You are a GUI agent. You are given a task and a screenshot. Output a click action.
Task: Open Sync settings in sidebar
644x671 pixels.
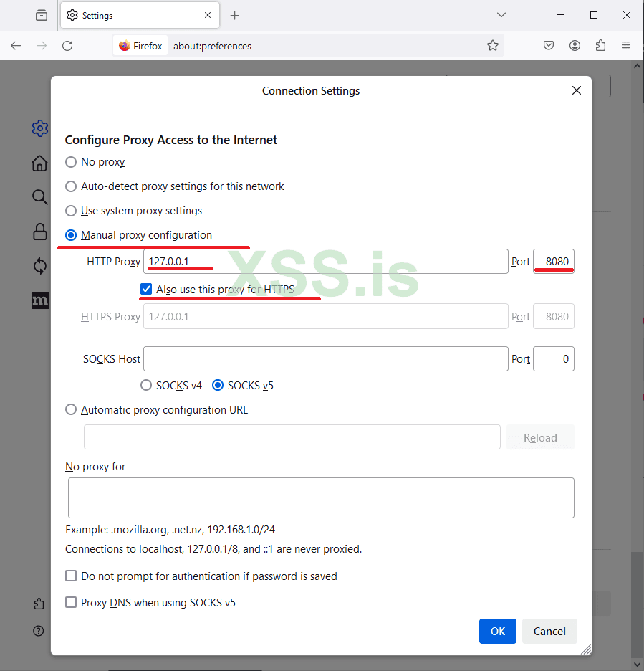[40, 266]
